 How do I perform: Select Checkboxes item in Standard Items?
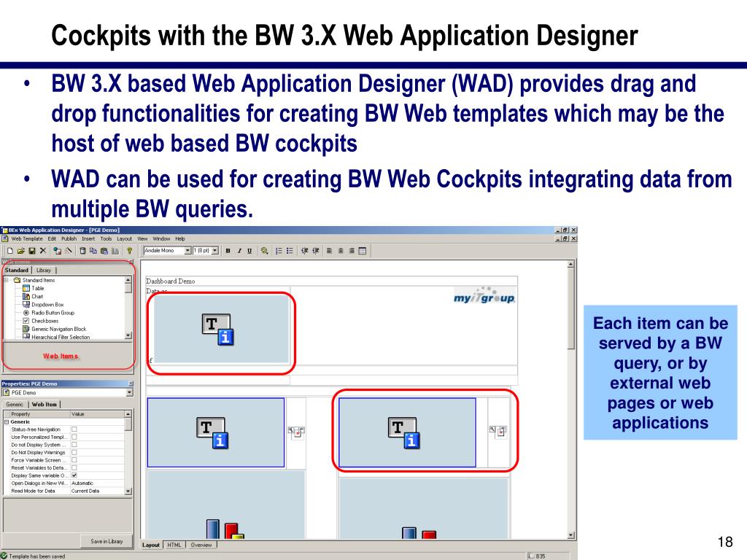[44, 321]
